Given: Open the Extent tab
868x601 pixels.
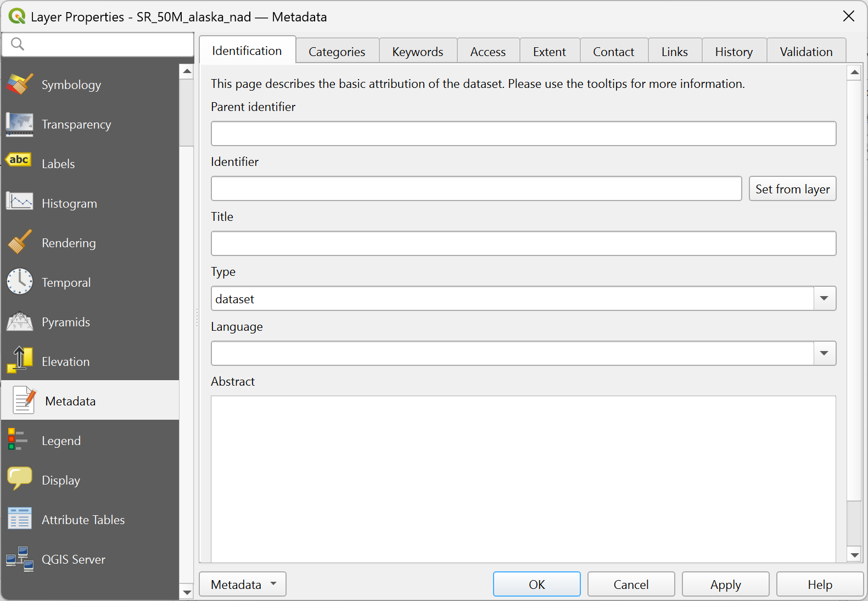Looking at the screenshot, I should click(x=549, y=52).
